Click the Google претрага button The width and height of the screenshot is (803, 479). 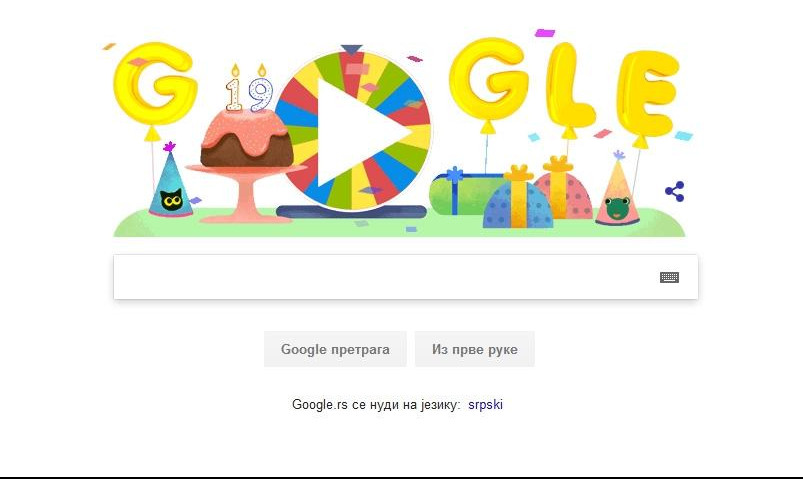[335, 349]
